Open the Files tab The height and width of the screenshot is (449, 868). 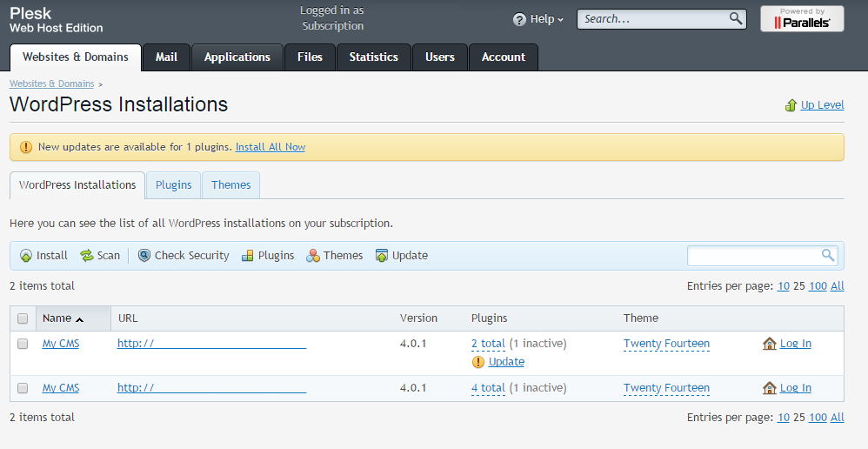[310, 57]
